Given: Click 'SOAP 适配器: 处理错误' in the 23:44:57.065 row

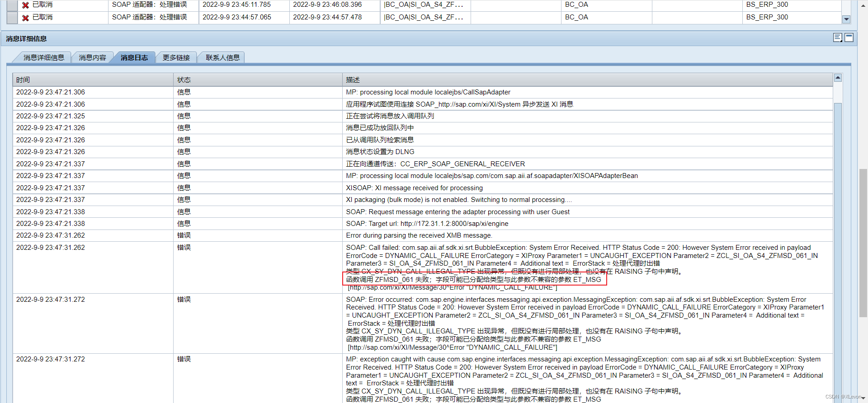Looking at the screenshot, I should (x=150, y=17).
